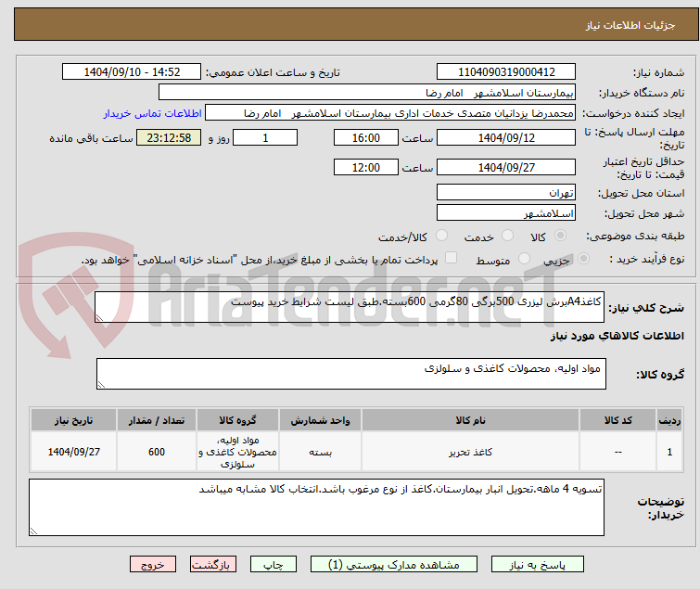Click the quantity cell 600
The image size is (700, 589).
pos(157,452)
